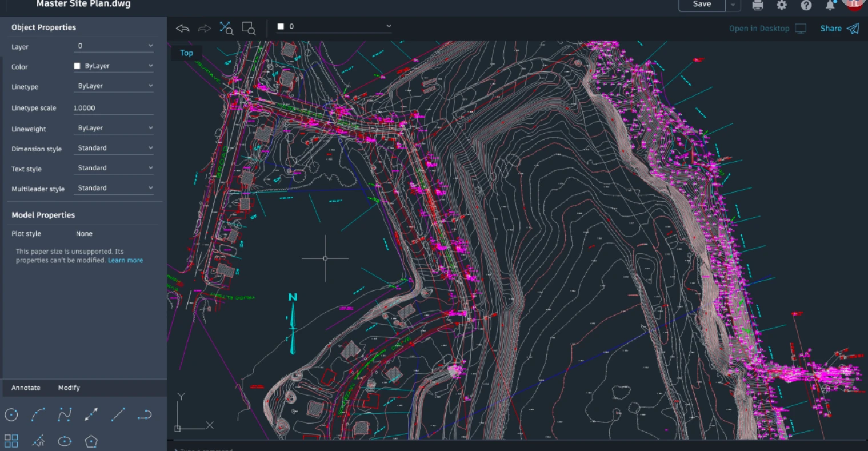This screenshot has height=451, width=868.
Task: Open the Dimension style dropdown
Action: pos(114,148)
